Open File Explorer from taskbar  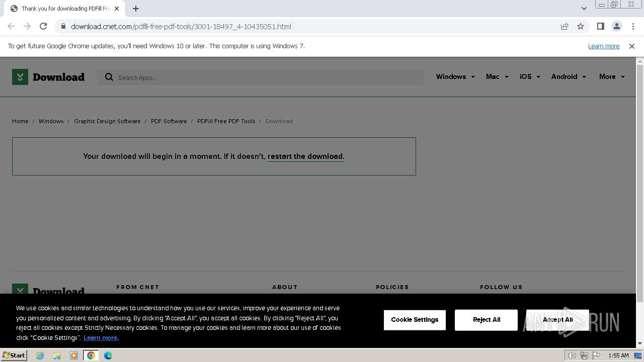(57, 355)
